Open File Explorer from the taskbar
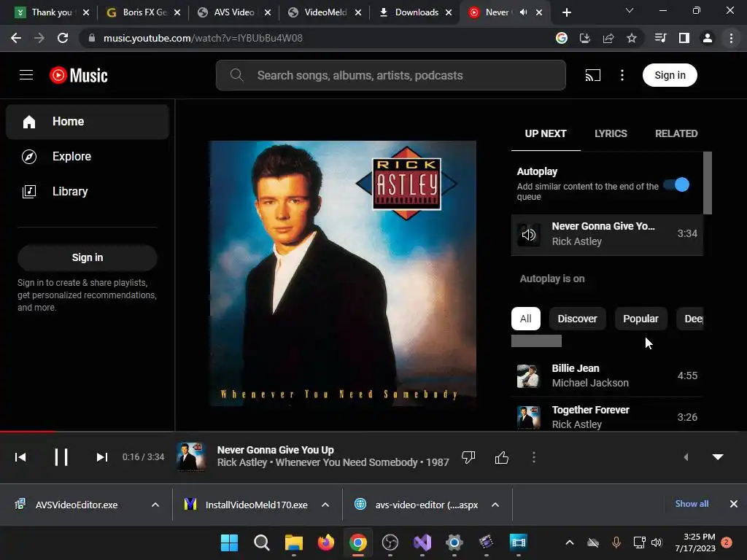Screen dimensions: 747x560 tap(293, 542)
